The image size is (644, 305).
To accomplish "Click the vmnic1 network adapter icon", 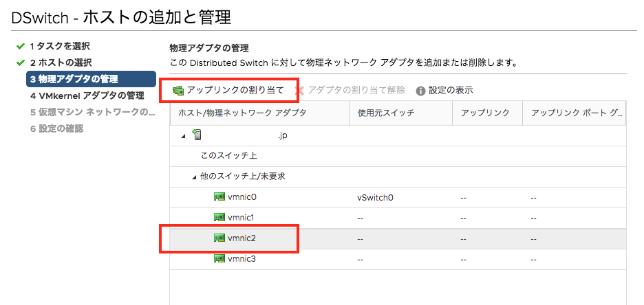I will pos(219,217).
